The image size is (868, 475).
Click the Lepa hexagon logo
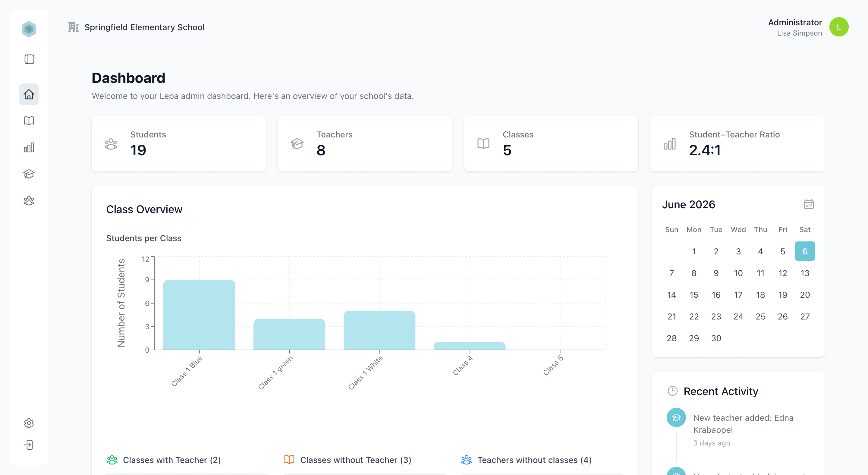pyautogui.click(x=29, y=29)
